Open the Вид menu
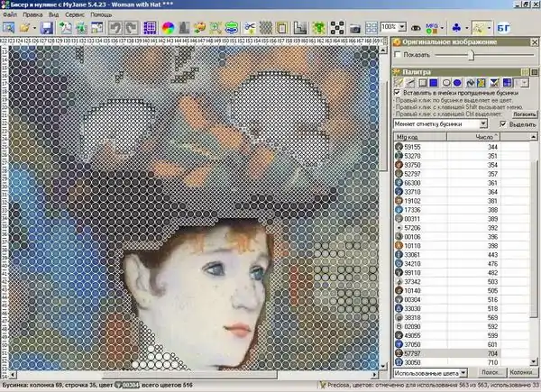This screenshot has height=392, width=541. 53,14
